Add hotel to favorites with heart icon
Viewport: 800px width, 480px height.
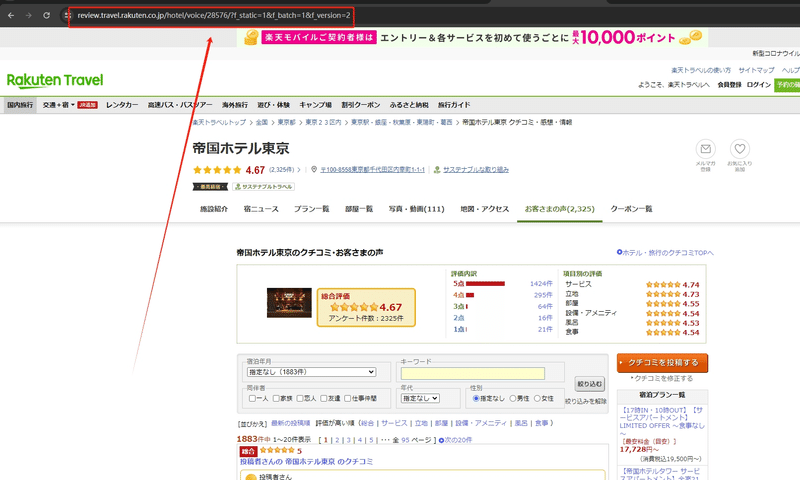[740, 149]
